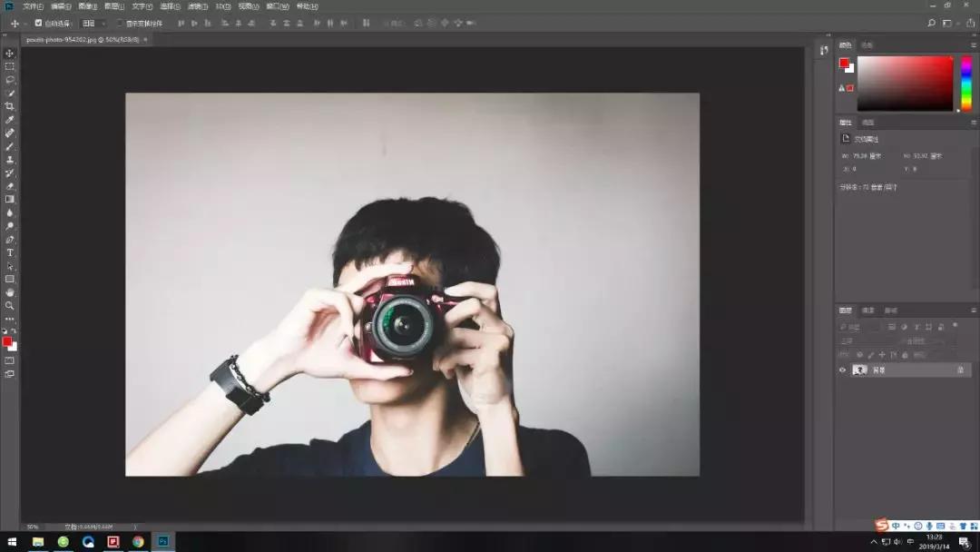Open the View menu
Screen dimensions: 980x552
(248, 6)
